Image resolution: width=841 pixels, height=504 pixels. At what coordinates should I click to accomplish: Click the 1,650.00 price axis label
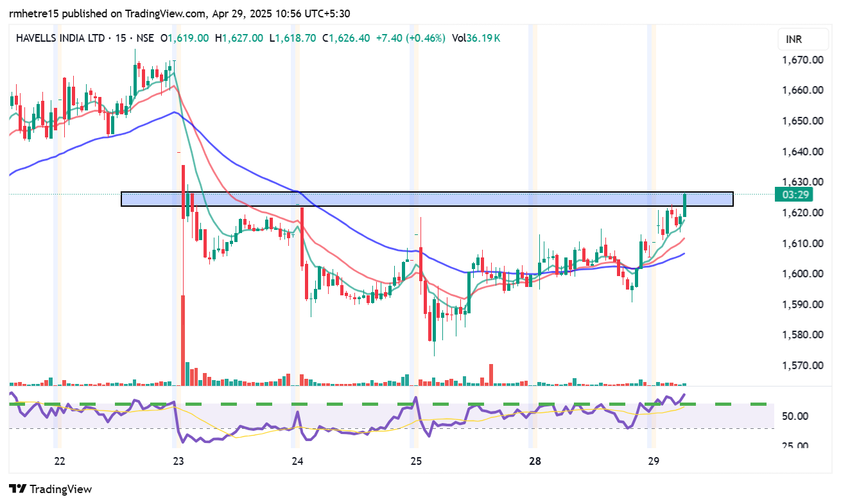coord(802,121)
